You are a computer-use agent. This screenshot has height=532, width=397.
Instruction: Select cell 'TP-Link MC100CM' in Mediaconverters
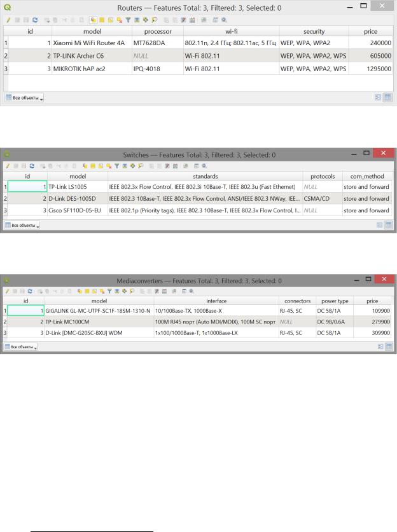99,322
